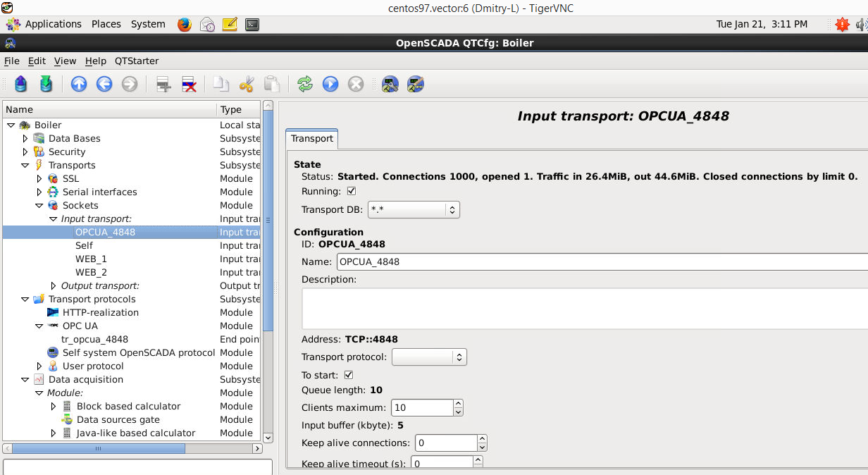
Task: Click the scissors cut icon
Action: point(246,85)
